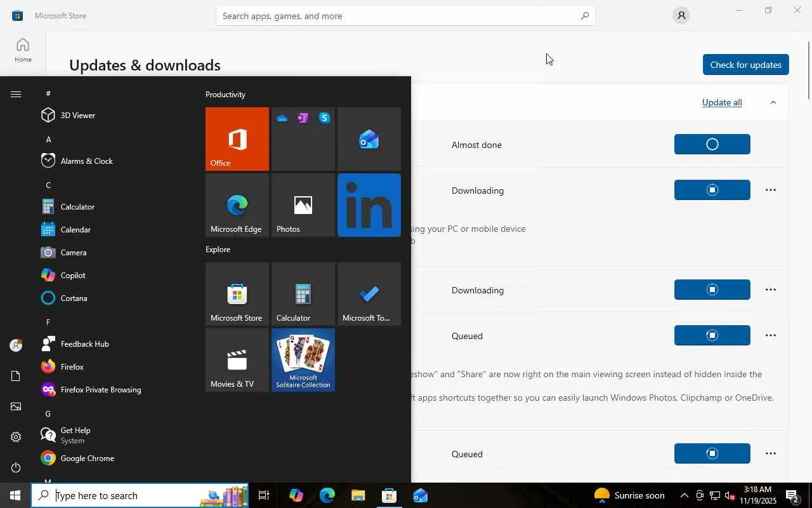This screenshot has height=508, width=812.
Task: Click the taskbar clock showing 3:18 AM
Action: (x=757, y=495)
